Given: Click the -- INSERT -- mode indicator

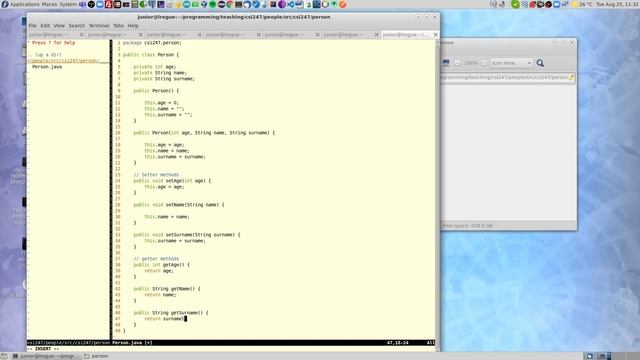Looking at the screenshot, I should (x=43, y=349).
